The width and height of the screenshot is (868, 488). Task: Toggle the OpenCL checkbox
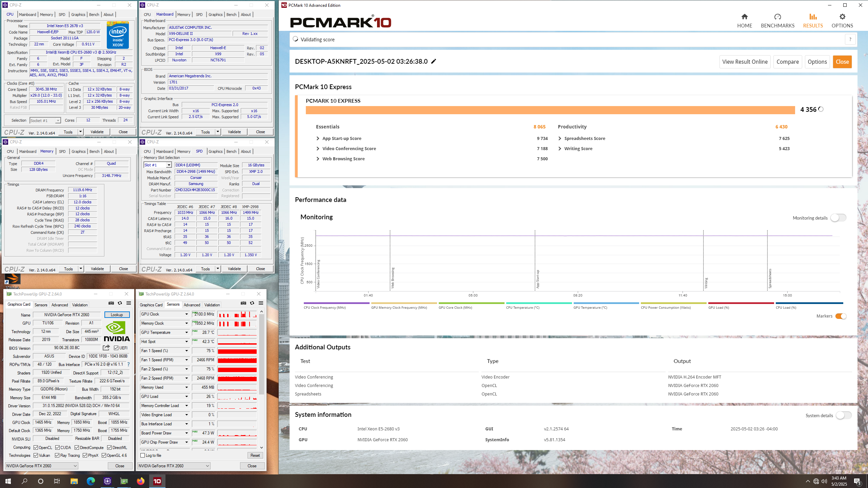click(36, 447)
